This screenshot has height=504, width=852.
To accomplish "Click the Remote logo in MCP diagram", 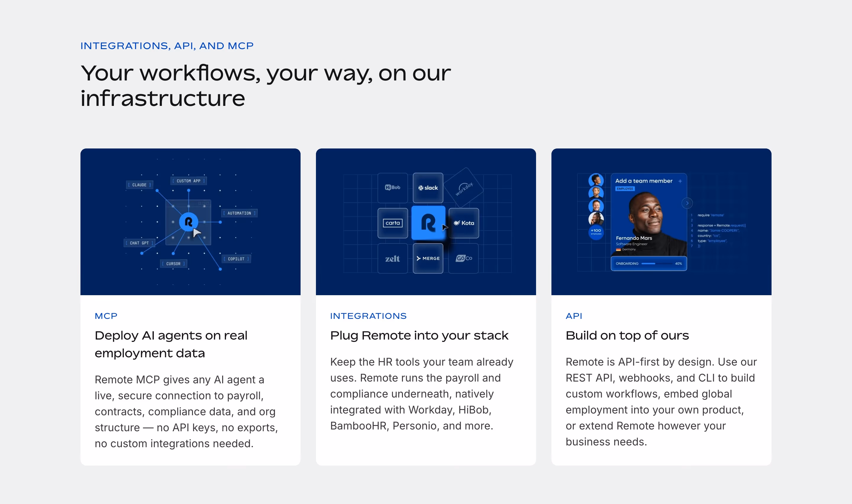I will pyautogui.click(x=188, y=222).
